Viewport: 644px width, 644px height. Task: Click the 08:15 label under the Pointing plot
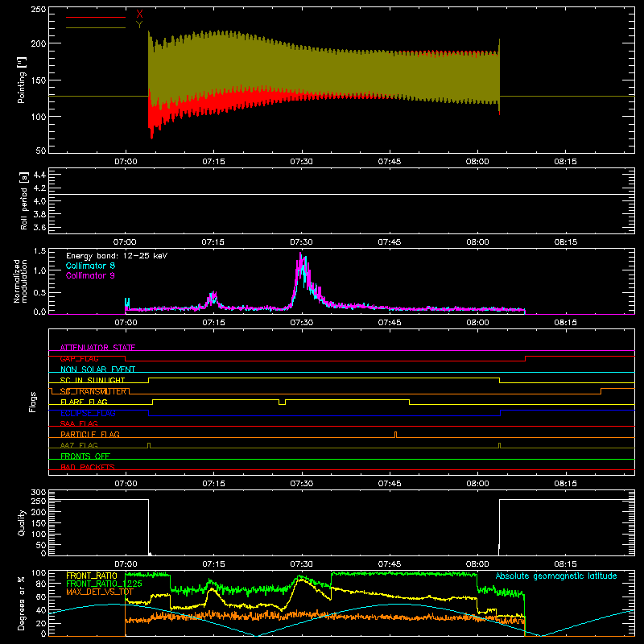[565, 162]
